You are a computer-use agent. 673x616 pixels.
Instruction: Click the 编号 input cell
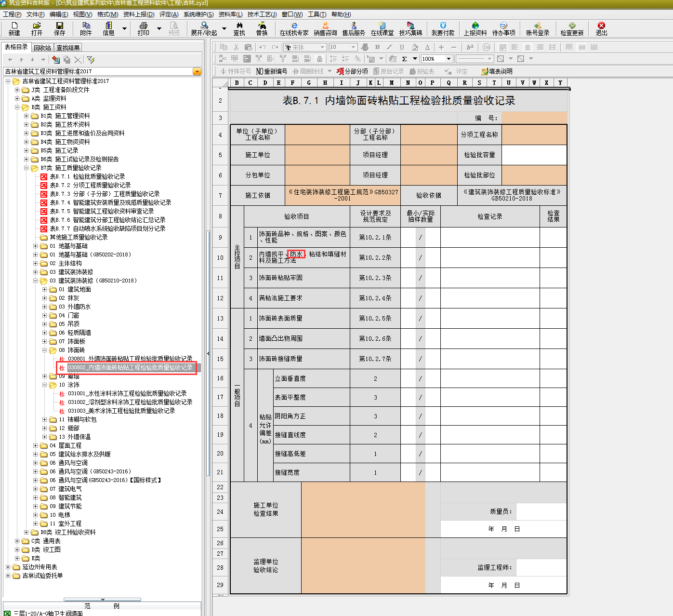click(x=534, y=118)
